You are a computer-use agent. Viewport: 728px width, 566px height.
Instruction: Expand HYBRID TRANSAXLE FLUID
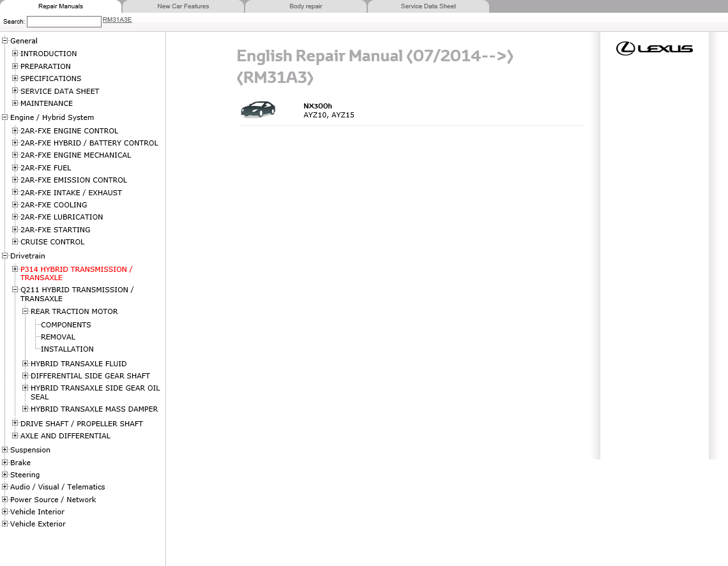[26, 363]
